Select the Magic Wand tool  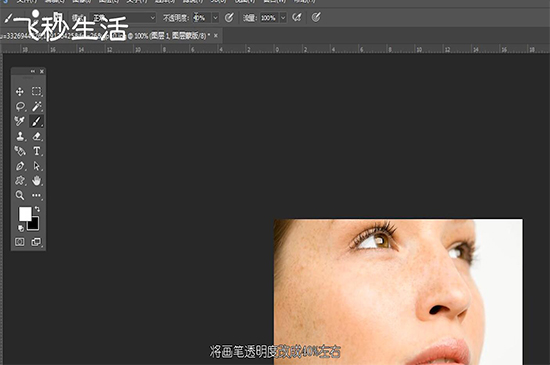pyautogui.click(x=36, y=106)
